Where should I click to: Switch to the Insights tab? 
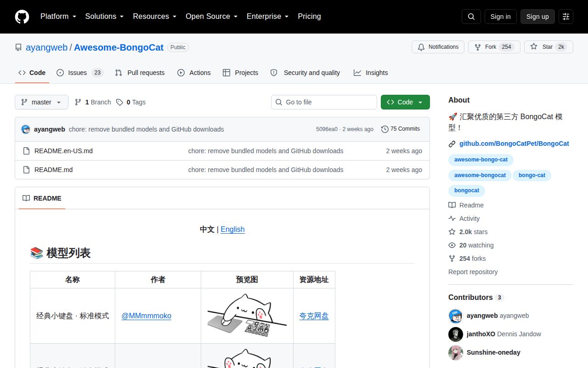tap(371, 73)
